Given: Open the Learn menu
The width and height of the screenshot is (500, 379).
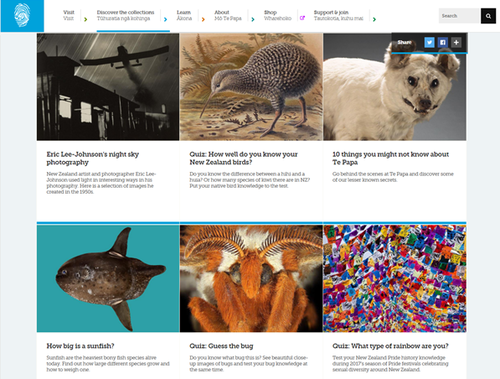Looking at the screenshot, I should pyautogui.click(x=184, y=15).
